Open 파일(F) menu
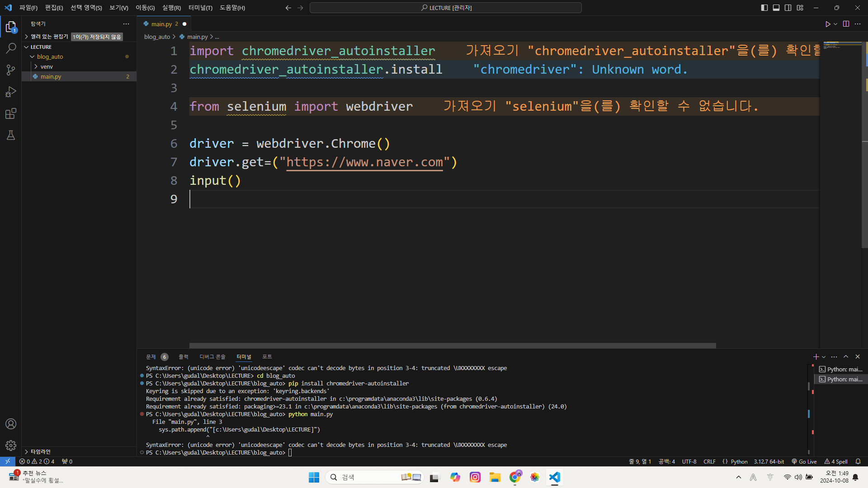The height and width of the screenshot is (488, 868). [28, 8]
